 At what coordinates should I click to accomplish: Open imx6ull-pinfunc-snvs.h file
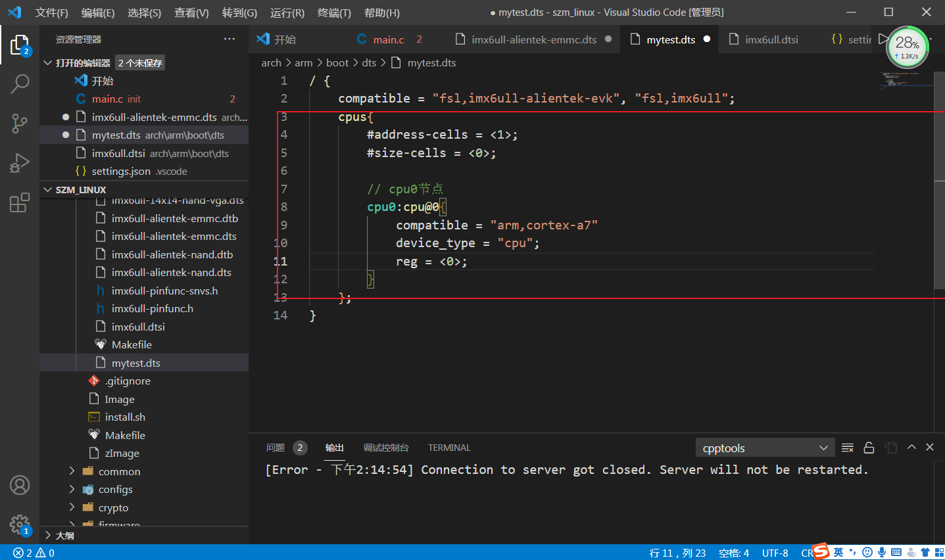coord(164,291)
